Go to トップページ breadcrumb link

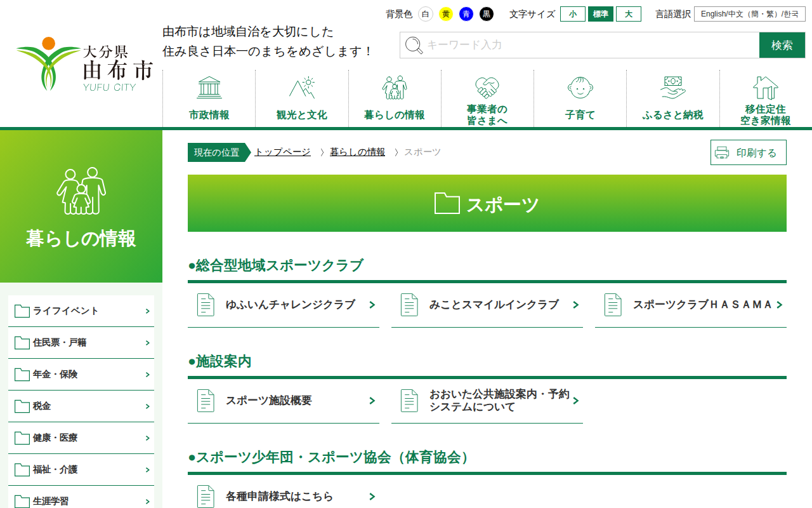pos(282,152)
